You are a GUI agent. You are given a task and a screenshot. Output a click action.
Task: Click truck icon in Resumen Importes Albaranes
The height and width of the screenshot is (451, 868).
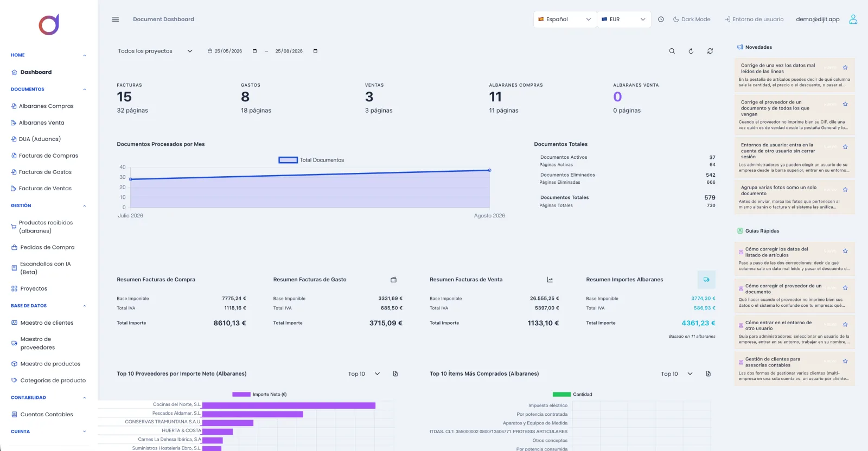(706, 280)
